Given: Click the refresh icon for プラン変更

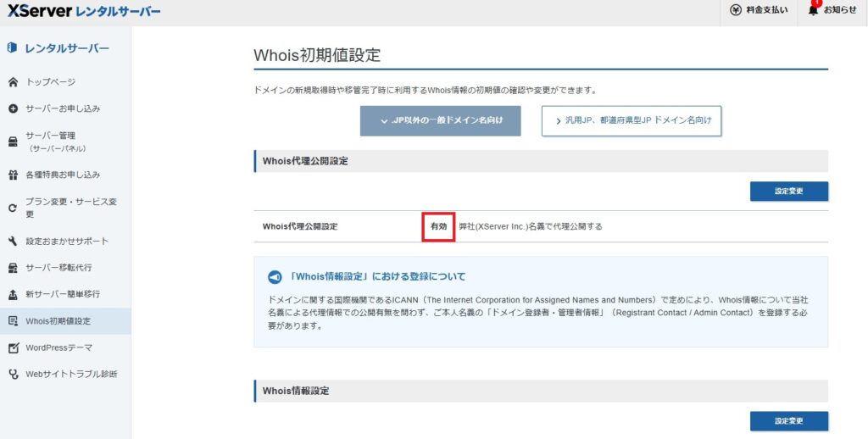Looking at the screenshot, I should [x=13, y=208].
